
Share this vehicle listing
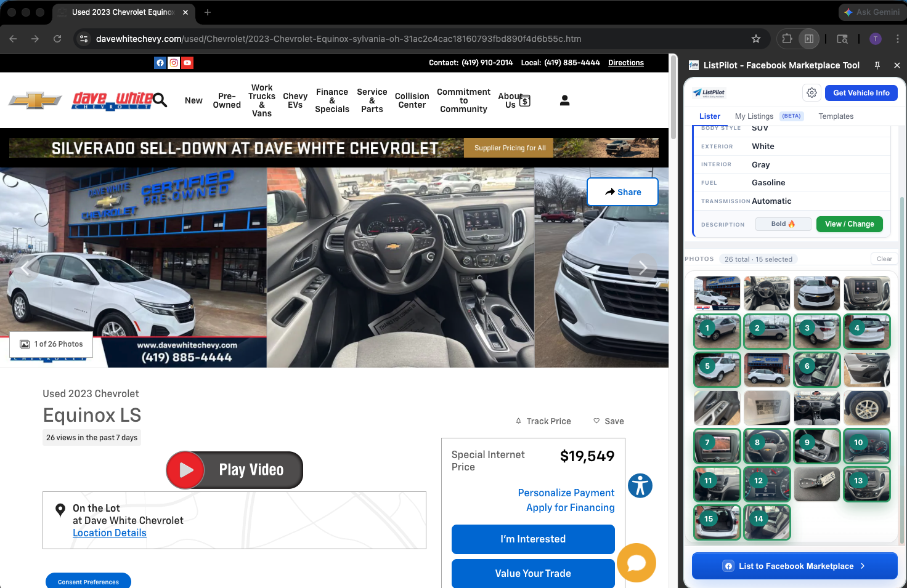click(623, 192)
